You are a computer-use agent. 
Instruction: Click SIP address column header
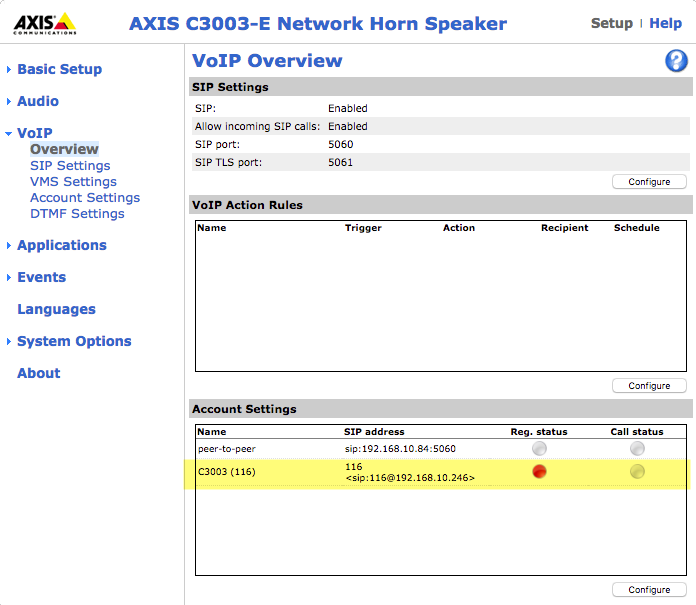point(374,432)
